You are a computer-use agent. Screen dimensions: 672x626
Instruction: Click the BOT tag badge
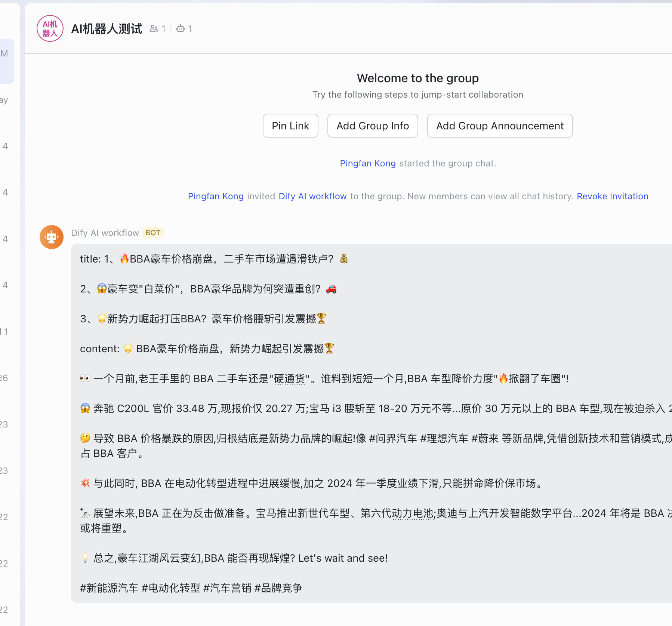point(153,233)
